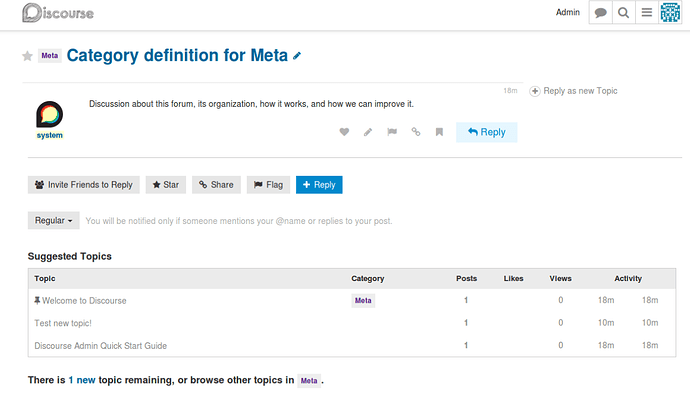Image resolution: width=690 pixels, height=408 pixels.
Task: Click post count in the Welcome to Discourse row
Action: pos(466,300)
